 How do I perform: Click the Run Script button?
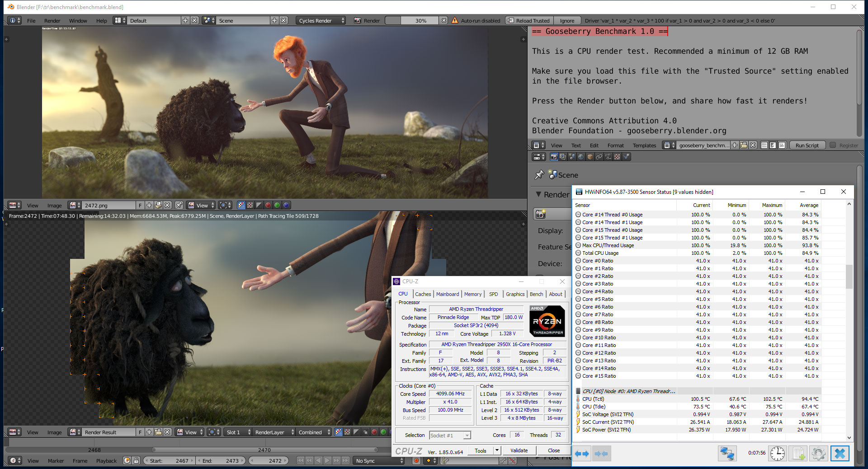(x=807, y=145)
